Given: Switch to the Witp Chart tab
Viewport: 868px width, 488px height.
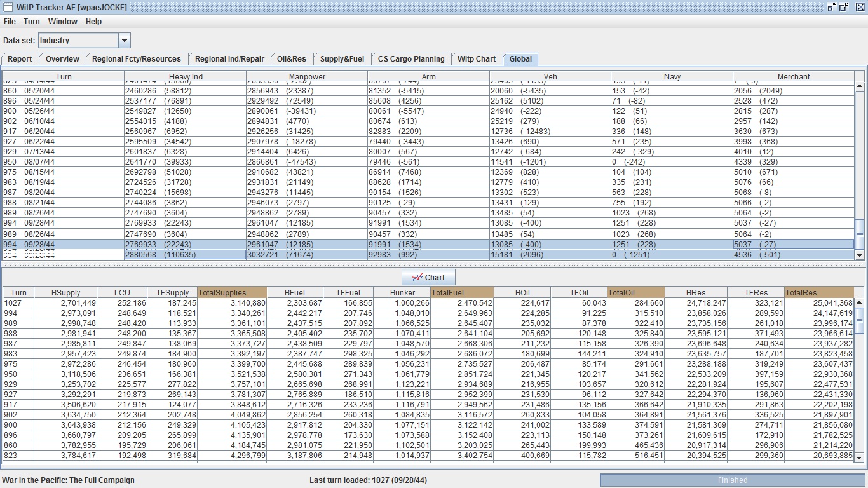Looking at the screenshot, I should point(477,59).
